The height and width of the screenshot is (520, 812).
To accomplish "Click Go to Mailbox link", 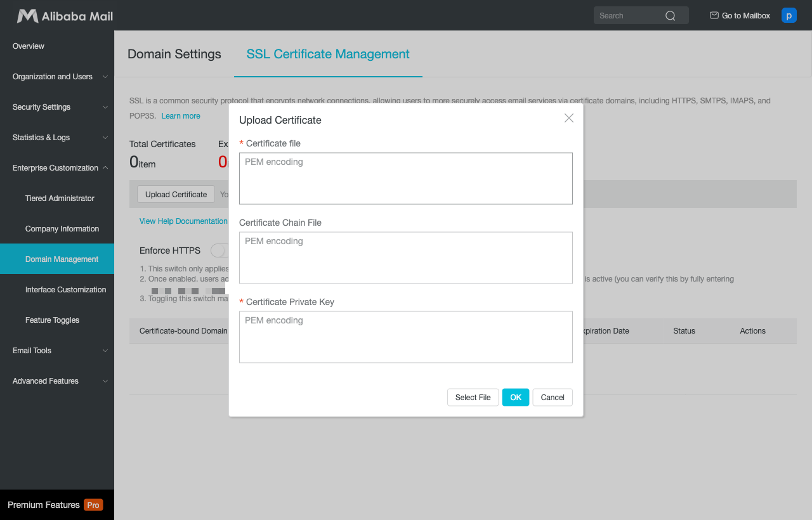I will (x=746, y=16).
